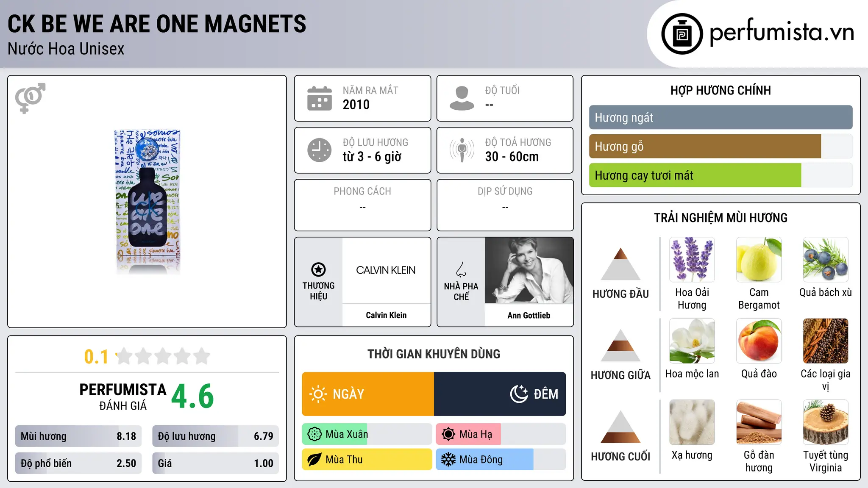Screen dimensions: 868x488
Task: Select the Đêm time segment
Action: coord(500,394)
